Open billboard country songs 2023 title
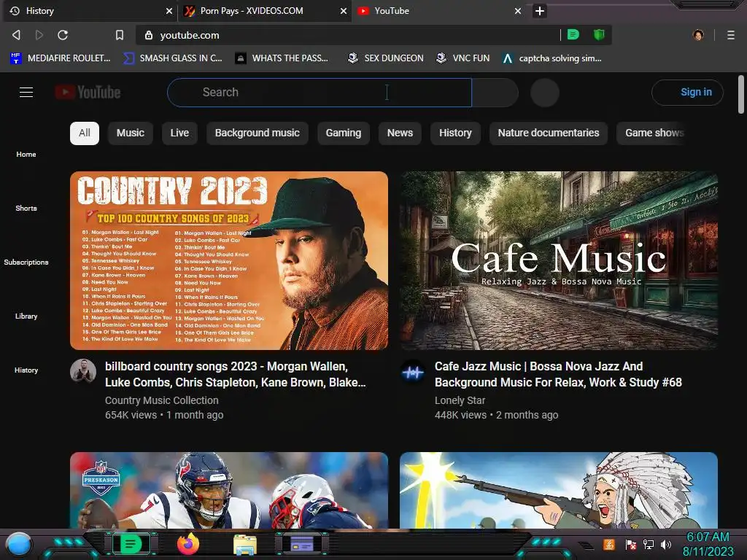747x560 pixels. point(236,374)
